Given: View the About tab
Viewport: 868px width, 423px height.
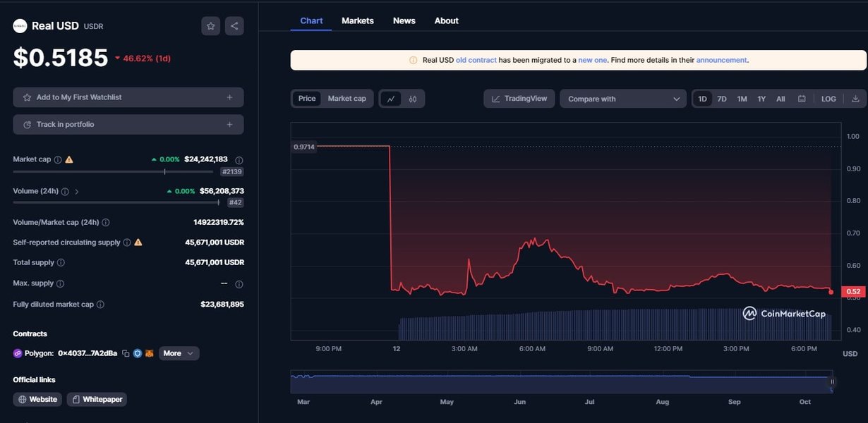Looking at the screenshot, I should [x=447, y=20].
